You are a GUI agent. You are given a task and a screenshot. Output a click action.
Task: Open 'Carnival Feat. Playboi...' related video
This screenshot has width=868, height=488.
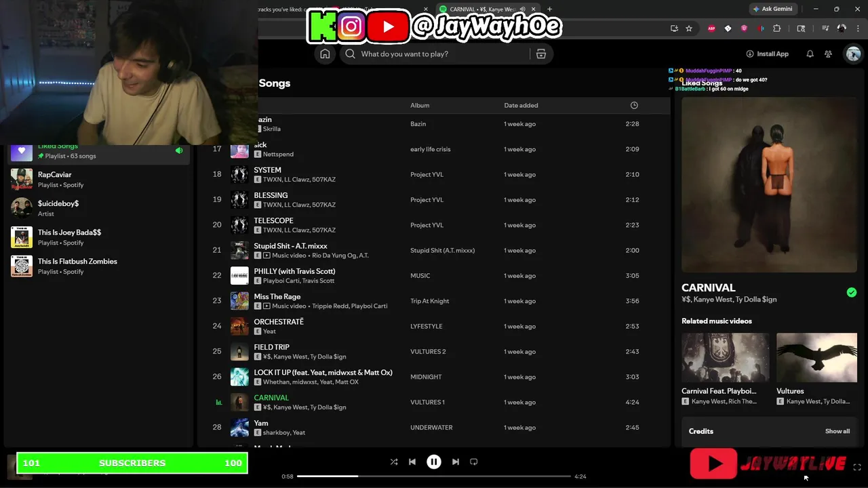pyautogui.click(x=725, y=369)
